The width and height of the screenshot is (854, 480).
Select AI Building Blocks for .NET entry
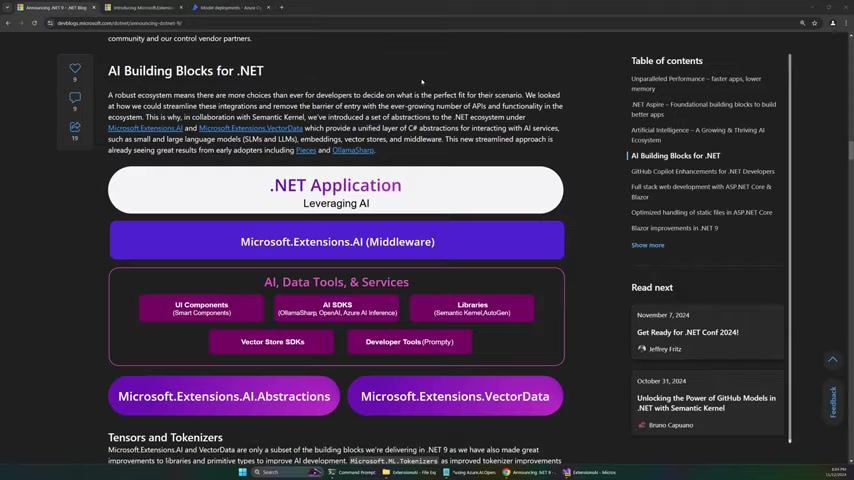point(675,156)
